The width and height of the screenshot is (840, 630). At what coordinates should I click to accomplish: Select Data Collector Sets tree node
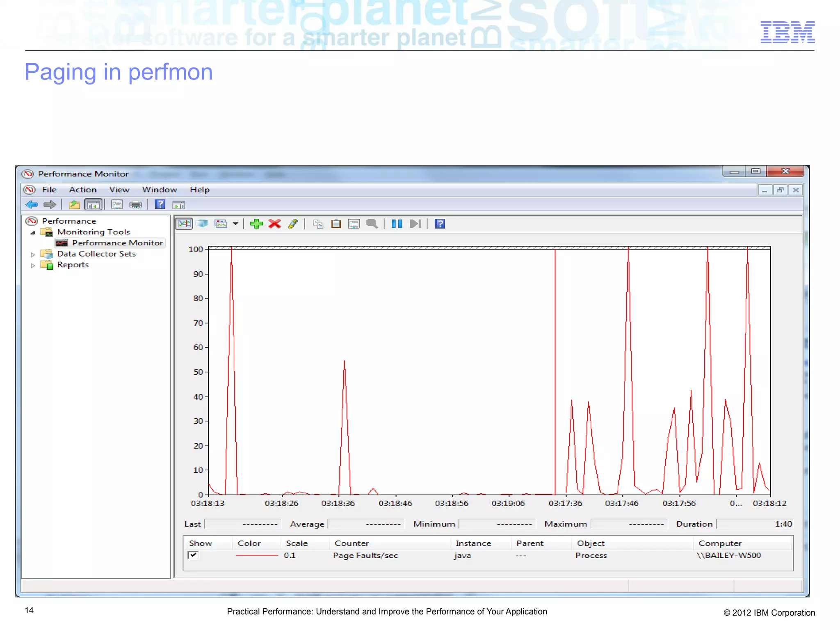96,254
